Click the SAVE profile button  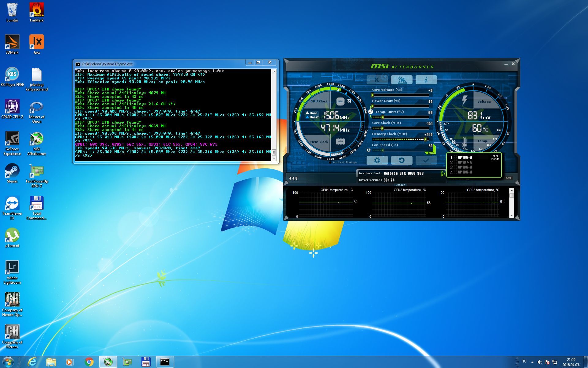pyautogui.click(x=508, y=178)
